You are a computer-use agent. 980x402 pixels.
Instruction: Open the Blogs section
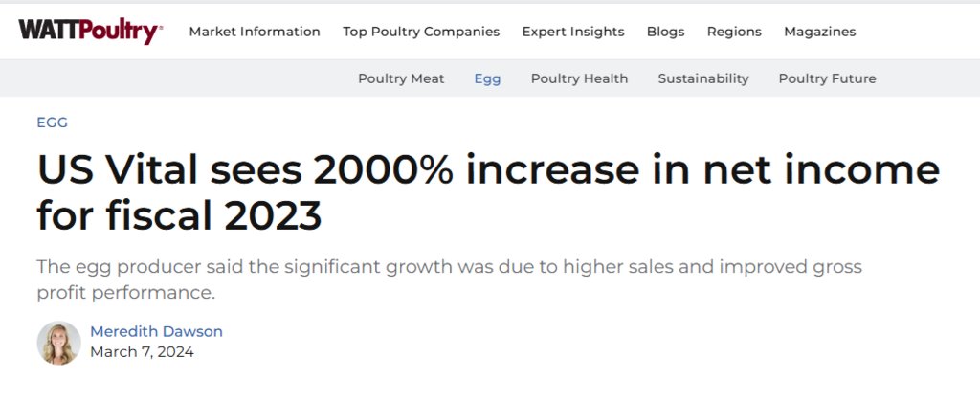tap(666, 32)
